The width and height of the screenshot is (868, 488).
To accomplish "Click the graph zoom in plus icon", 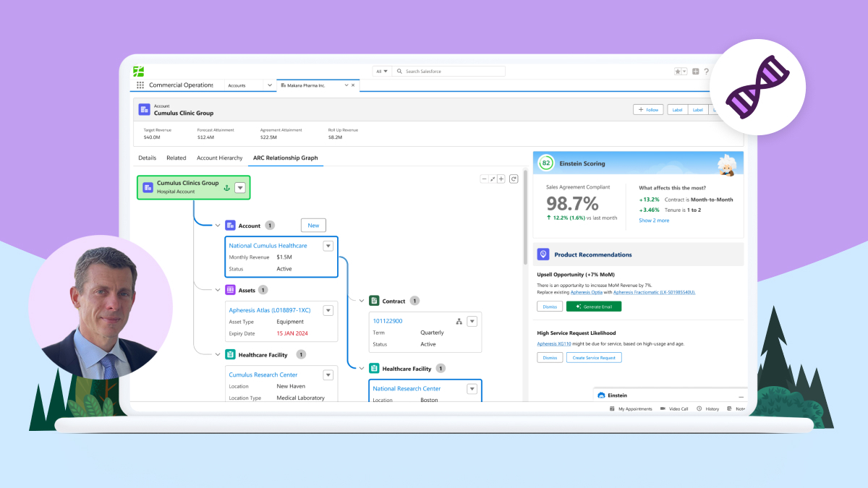I will (x=501, y=179).
